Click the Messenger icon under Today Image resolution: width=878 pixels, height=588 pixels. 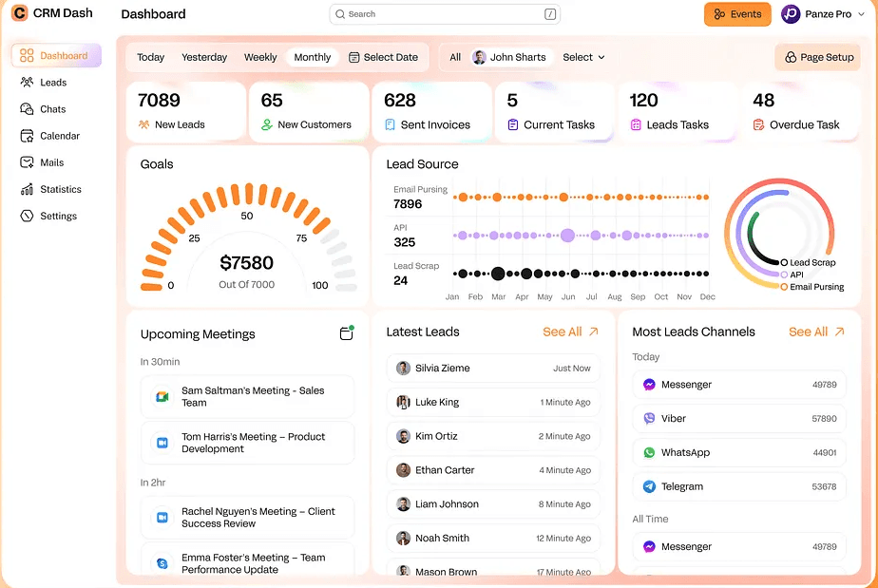[x=649, y=385]
